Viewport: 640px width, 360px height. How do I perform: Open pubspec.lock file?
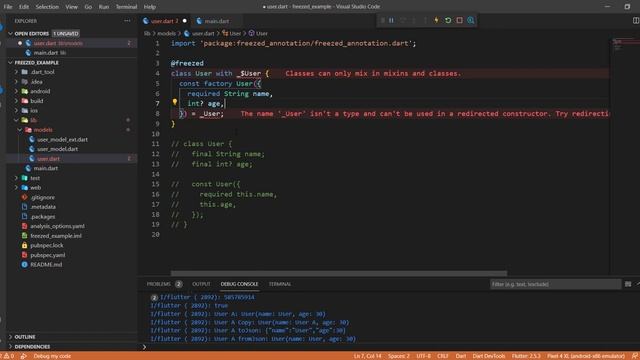pyautogui.click(x=47, y=245)
